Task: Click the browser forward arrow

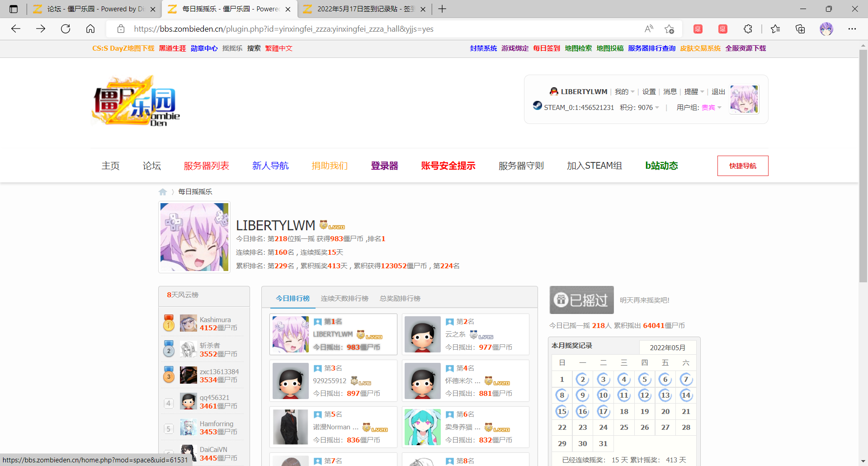Action: pyautogui.click(x=41, y=29)
